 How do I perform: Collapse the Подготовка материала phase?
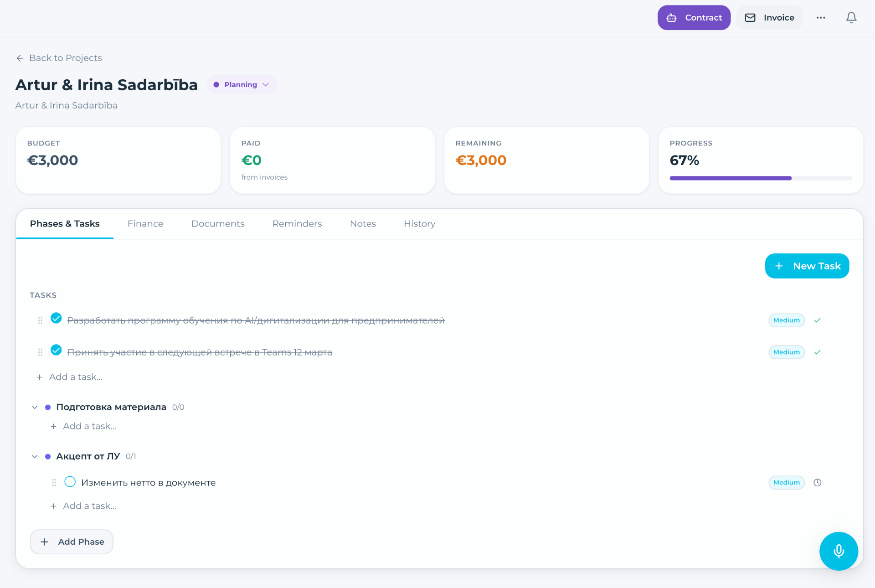[x=35, y=407]
